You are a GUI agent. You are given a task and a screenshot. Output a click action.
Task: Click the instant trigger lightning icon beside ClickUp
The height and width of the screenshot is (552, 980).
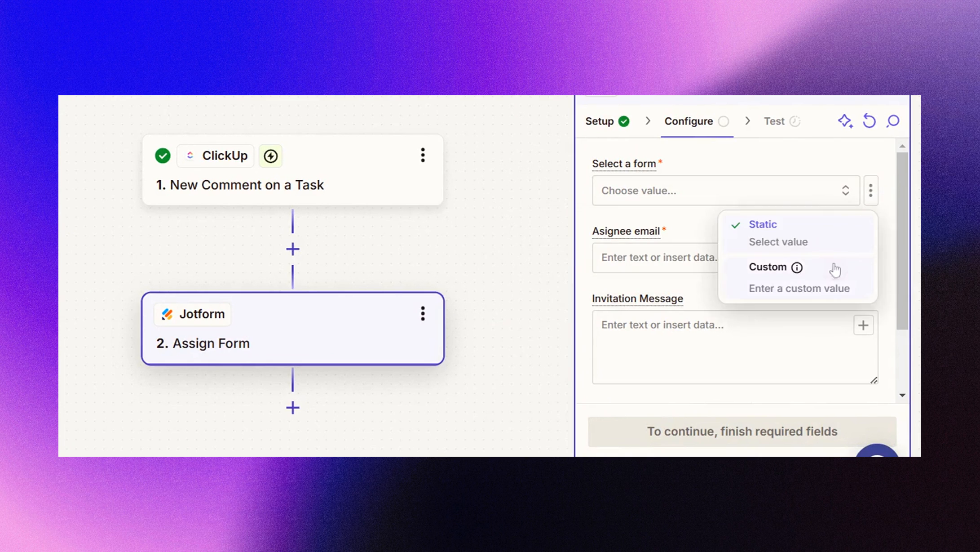click(270, 156)
